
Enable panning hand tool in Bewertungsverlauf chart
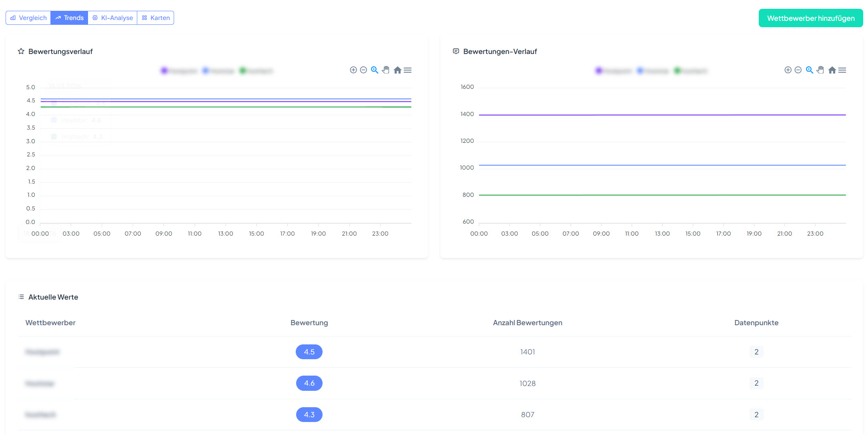386,70
